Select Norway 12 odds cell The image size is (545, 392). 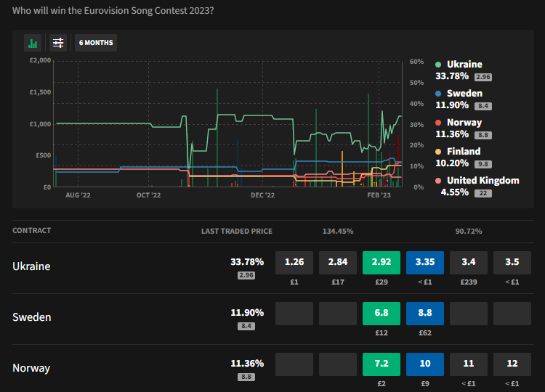tap(512, 364)
